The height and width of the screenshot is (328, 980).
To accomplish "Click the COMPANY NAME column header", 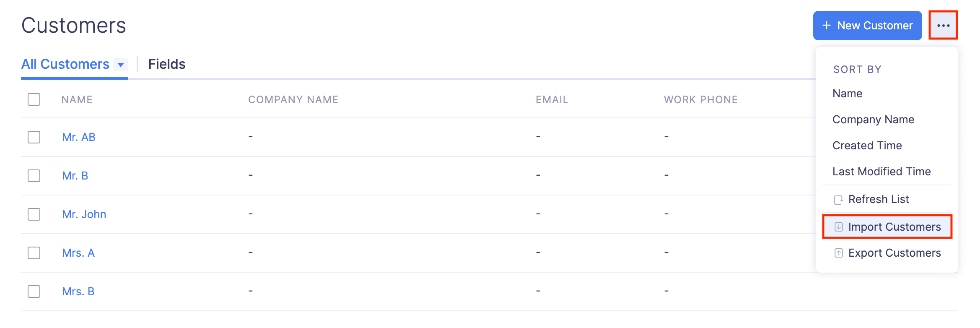I will pos(293,99).
